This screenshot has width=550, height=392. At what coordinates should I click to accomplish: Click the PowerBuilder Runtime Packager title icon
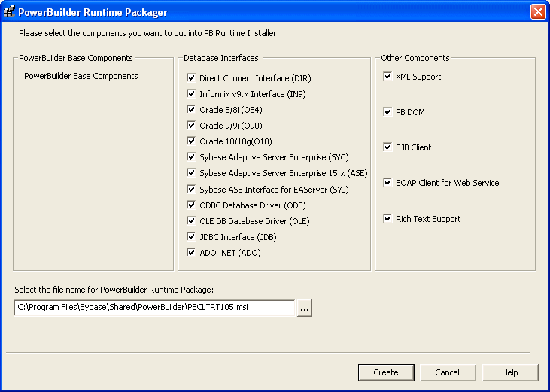(x=9, y=12)
